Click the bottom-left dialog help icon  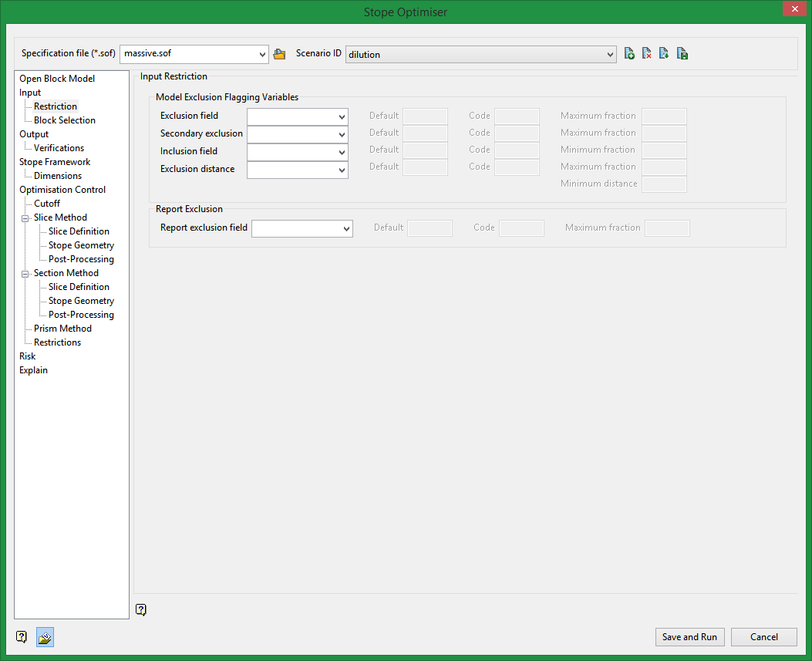coord(22,637)
